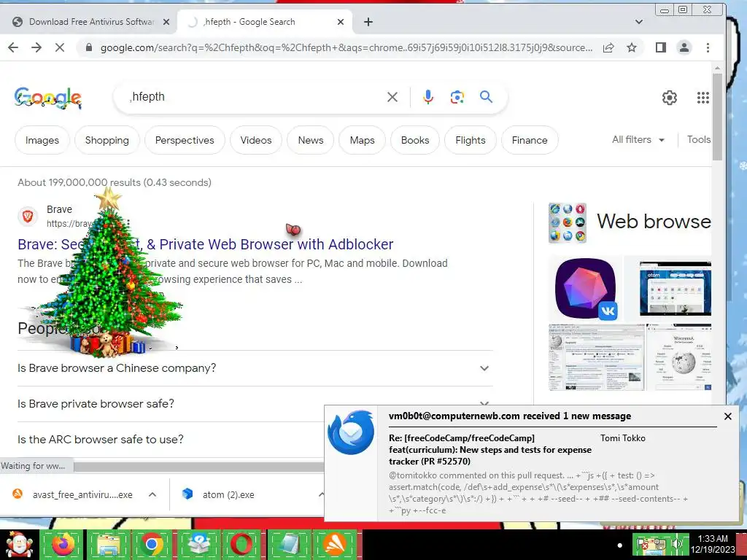This screenshot has width=747, height=560.
Task: Open the All filters dropdown
Action: pyautogui.click(x=638, y=139)
